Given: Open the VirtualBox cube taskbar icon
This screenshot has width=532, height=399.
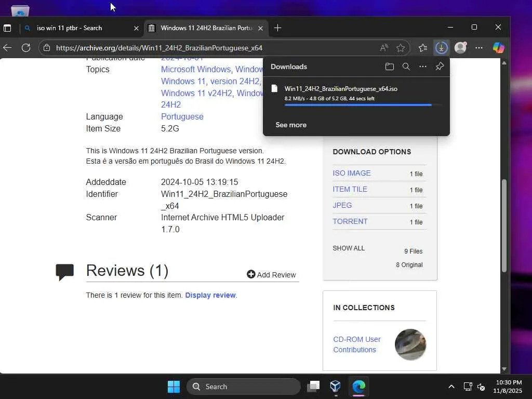Looking at the screenshot, I should (x=335, y=386).
